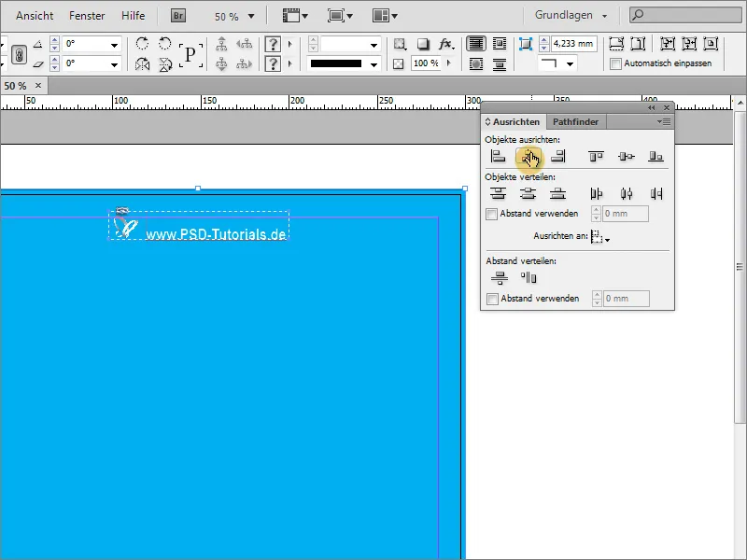
Task: Fit frame to content
Action: pos(689,44)
